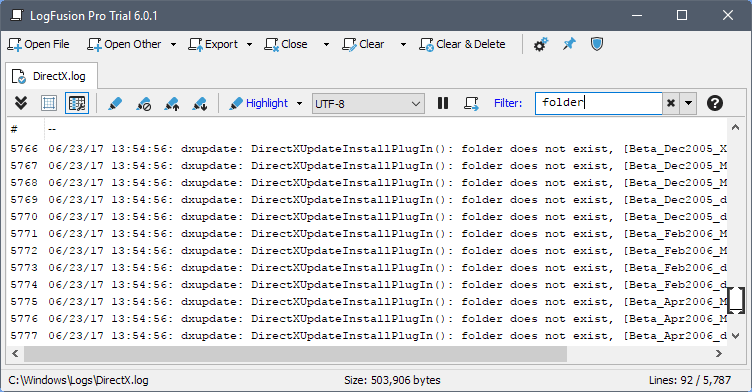Expand the Clear dropdown arrow
Image resolution: width=752 pixels, height=392 pixels.
point(403,44)
